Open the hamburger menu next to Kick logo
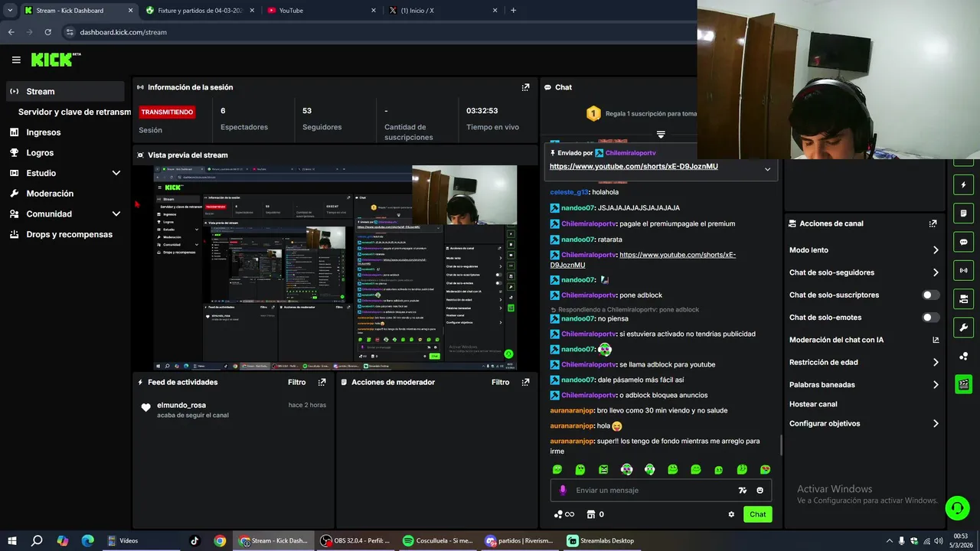980x551 pixels. click(16, 60)
